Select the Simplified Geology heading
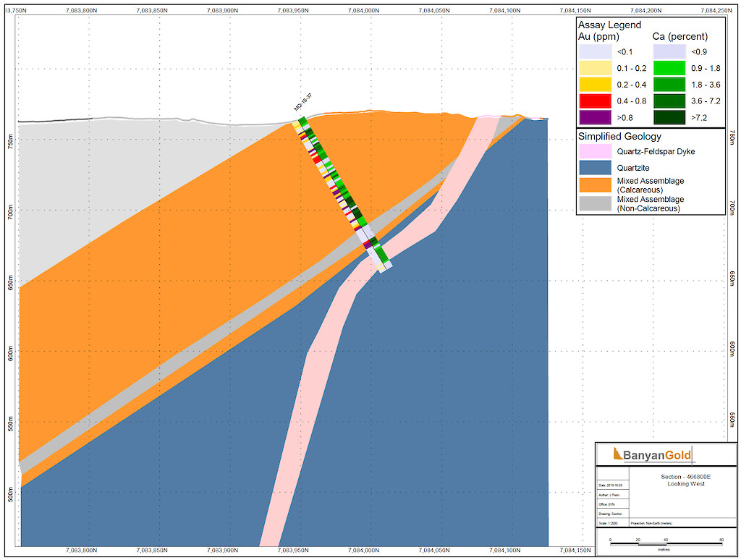The height and width of the screenshot is (560, 741). tap(619, 136)
